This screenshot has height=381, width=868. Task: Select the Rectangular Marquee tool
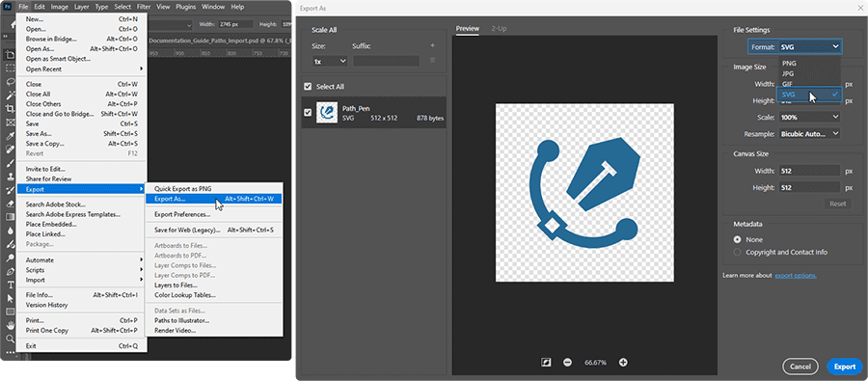pos(10,68)
